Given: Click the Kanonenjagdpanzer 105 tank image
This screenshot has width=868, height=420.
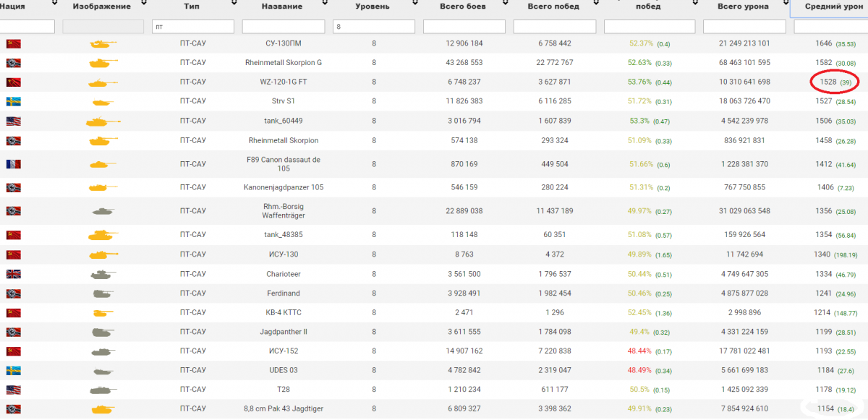Looking at the screenshot, I should coord(103,188).
